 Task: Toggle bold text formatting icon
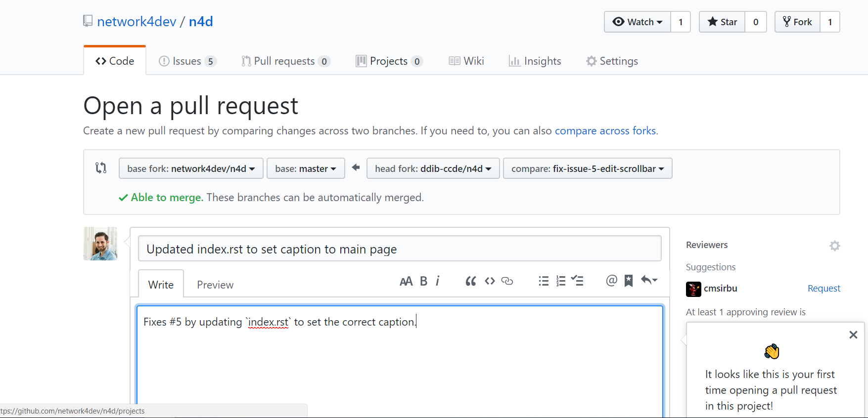click(423, 281)
